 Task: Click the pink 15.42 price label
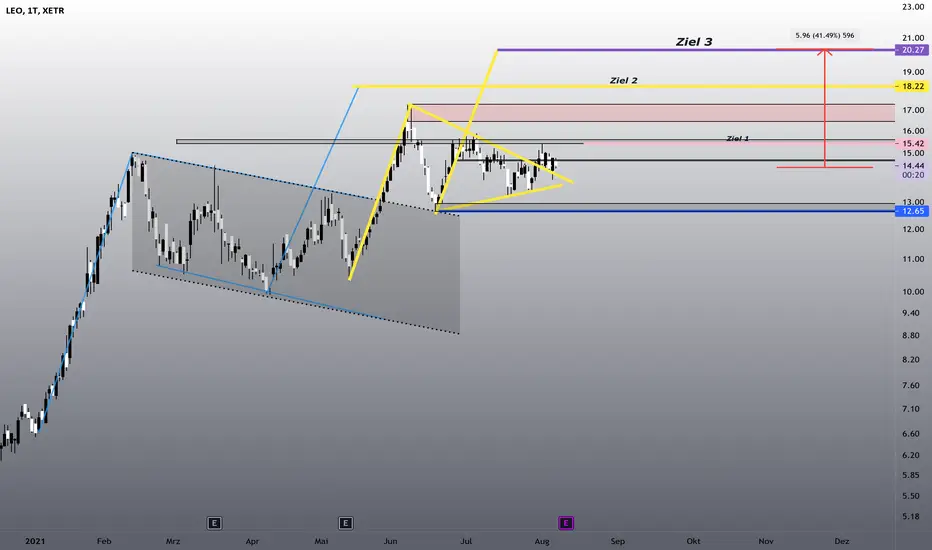click(x=912, y=143)
